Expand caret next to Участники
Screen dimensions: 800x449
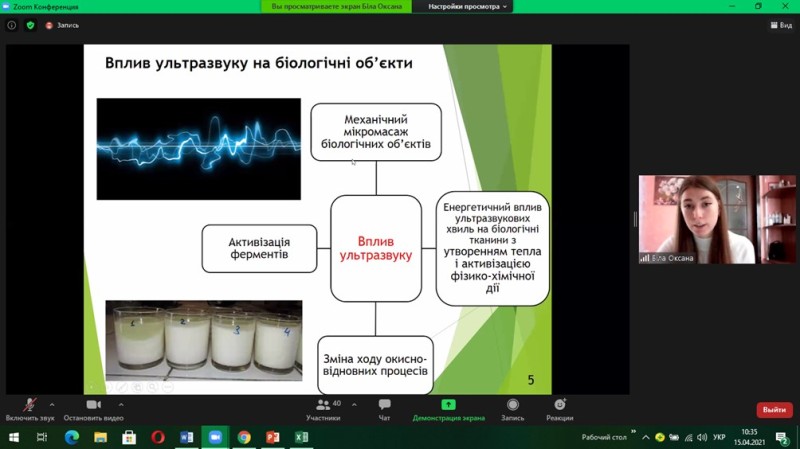point(354,405)
